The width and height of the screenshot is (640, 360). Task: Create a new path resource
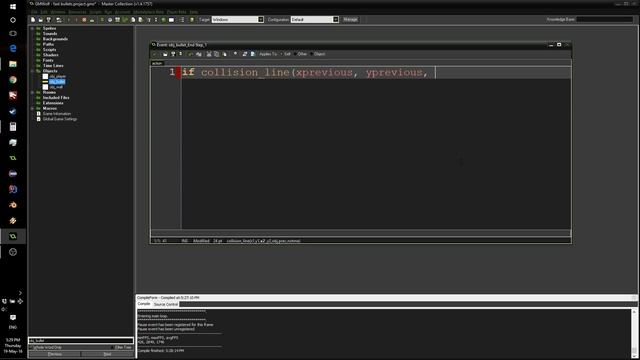point(126,20)
